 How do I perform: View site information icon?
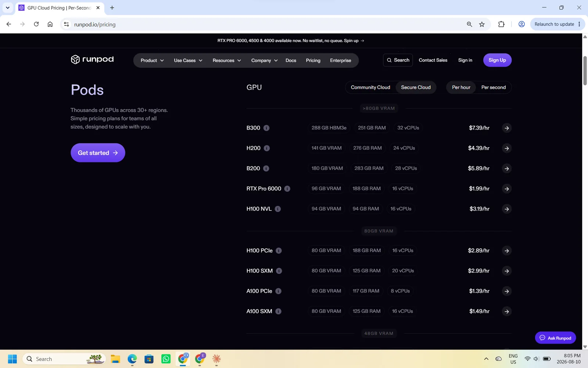tap(66, 24)
